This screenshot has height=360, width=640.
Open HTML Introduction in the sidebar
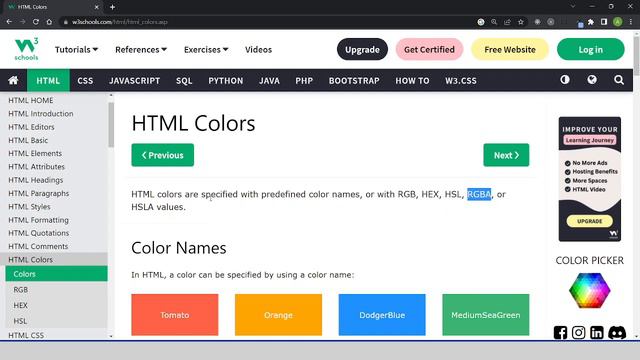tap(41, 113)
